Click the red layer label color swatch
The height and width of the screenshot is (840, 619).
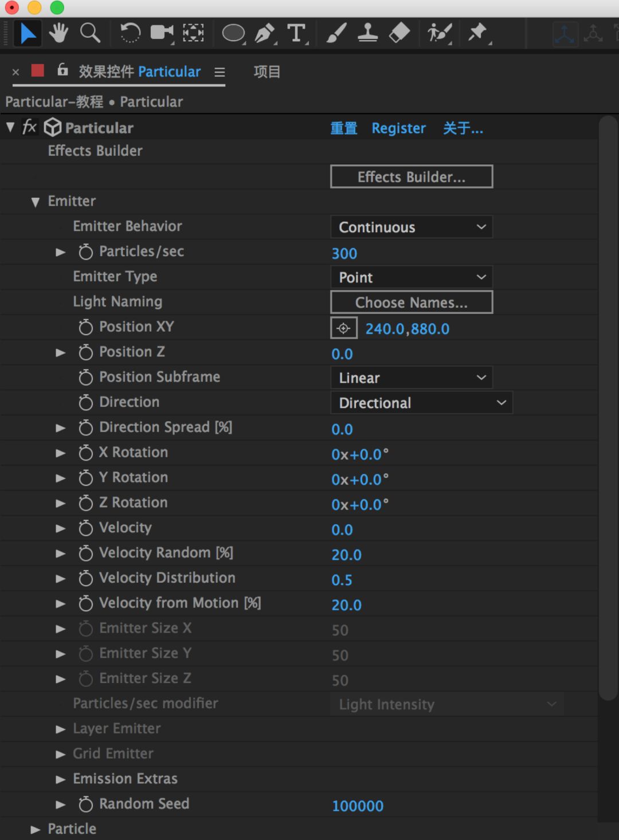38,70
